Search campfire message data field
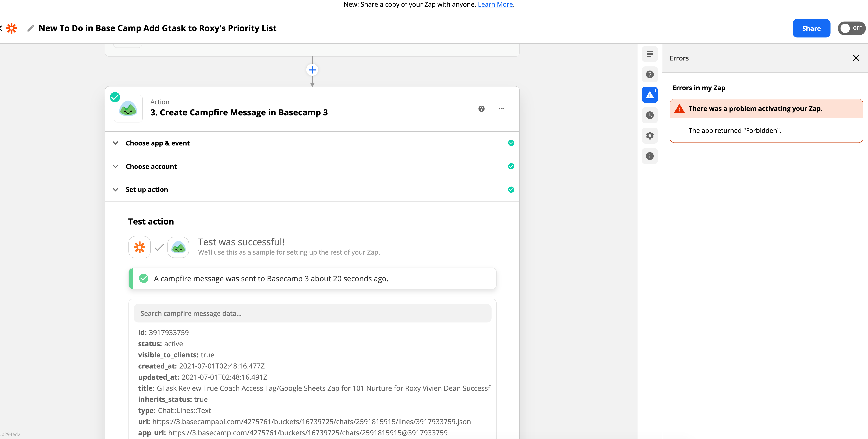This screenshot has width=868, height=439. point(312,313)
